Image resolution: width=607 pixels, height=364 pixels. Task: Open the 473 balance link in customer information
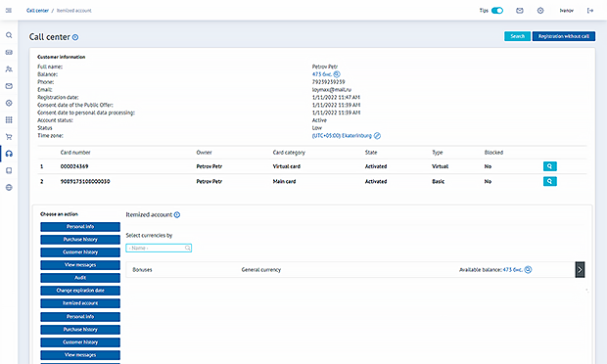[x=322, y=74]
